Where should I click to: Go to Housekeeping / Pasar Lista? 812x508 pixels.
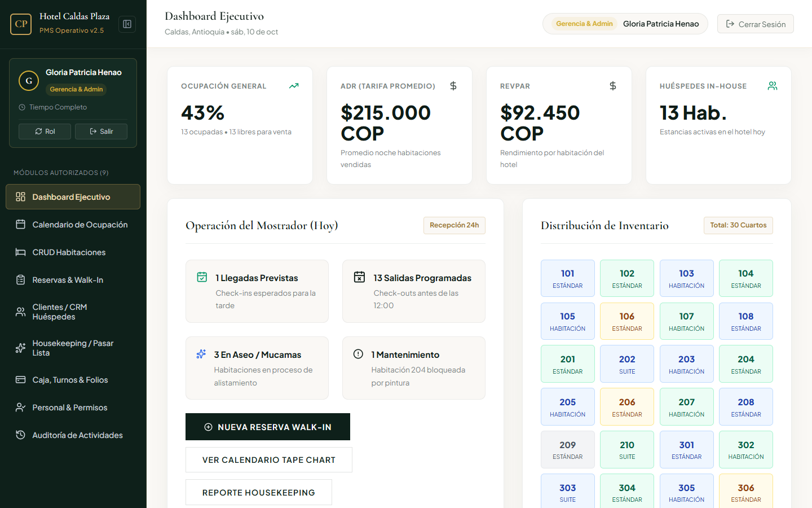click(x=73, y=348)
